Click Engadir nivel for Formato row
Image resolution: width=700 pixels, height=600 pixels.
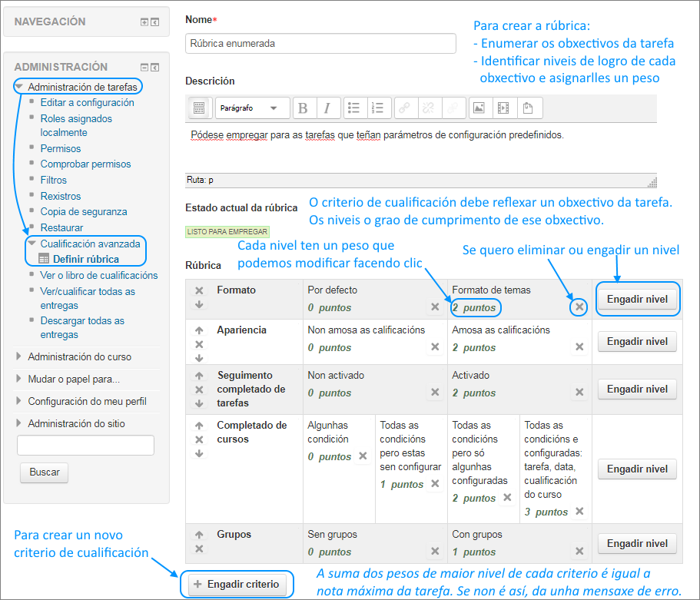[x=637, y=300]
